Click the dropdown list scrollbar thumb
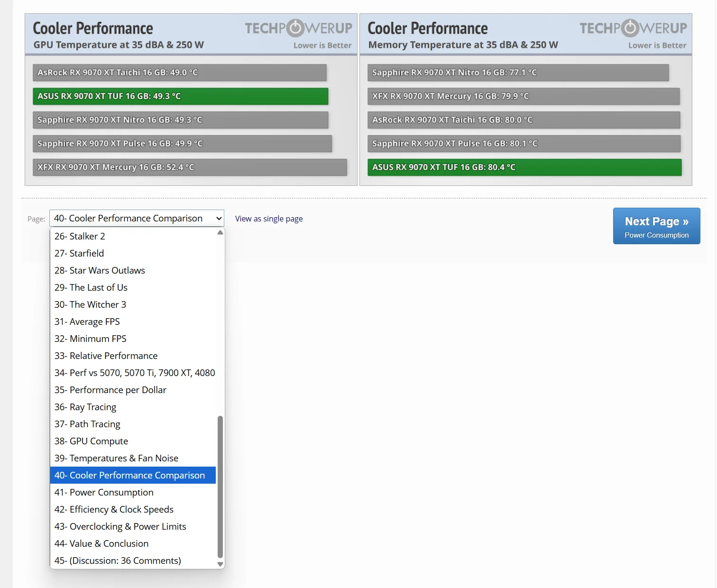Image resolution: width=717 pixels, height=588 pixels. click(220, 486)
